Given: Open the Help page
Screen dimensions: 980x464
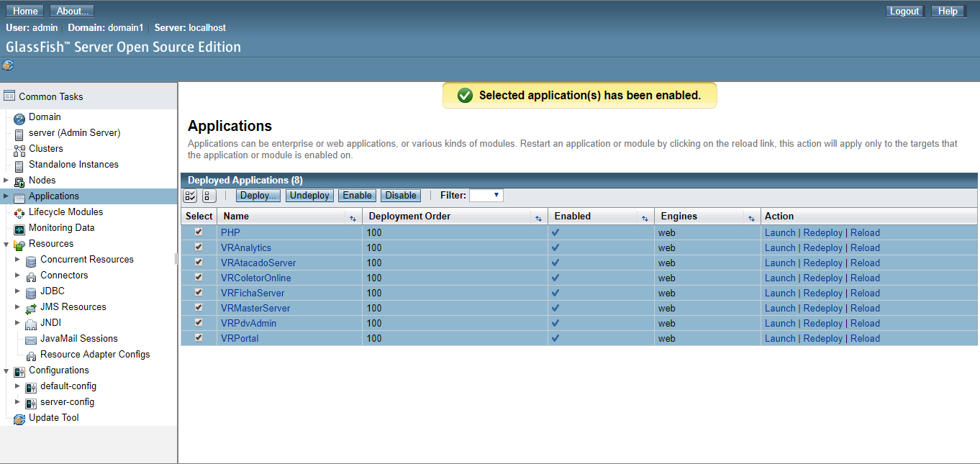Looking at the screenshot, I should 948,11.
